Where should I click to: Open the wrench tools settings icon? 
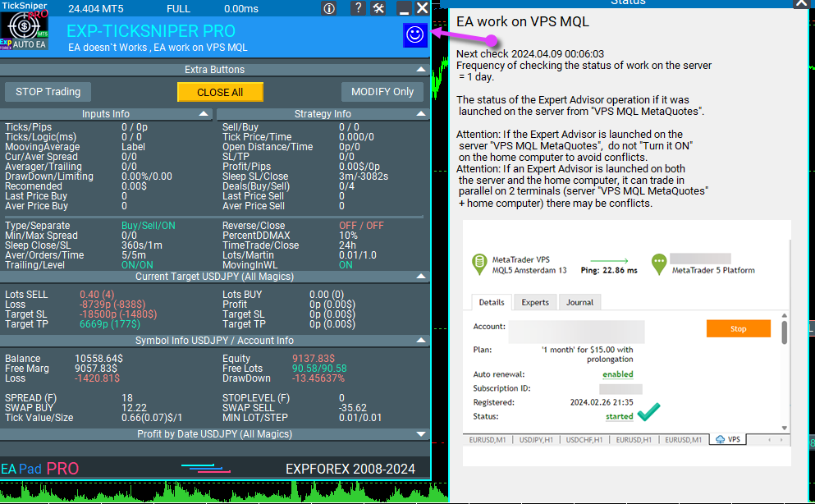pos(378,8)
